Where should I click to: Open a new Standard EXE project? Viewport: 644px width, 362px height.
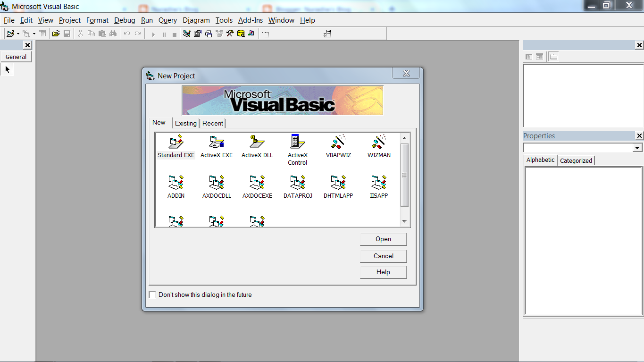click(176, 144)
